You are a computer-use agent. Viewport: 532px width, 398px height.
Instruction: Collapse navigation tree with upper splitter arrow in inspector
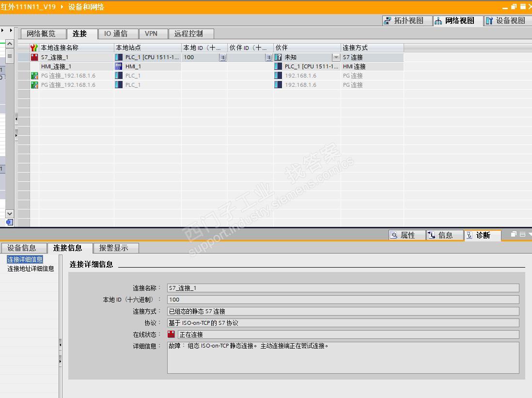pyautogui.click(x=61, y=345)
